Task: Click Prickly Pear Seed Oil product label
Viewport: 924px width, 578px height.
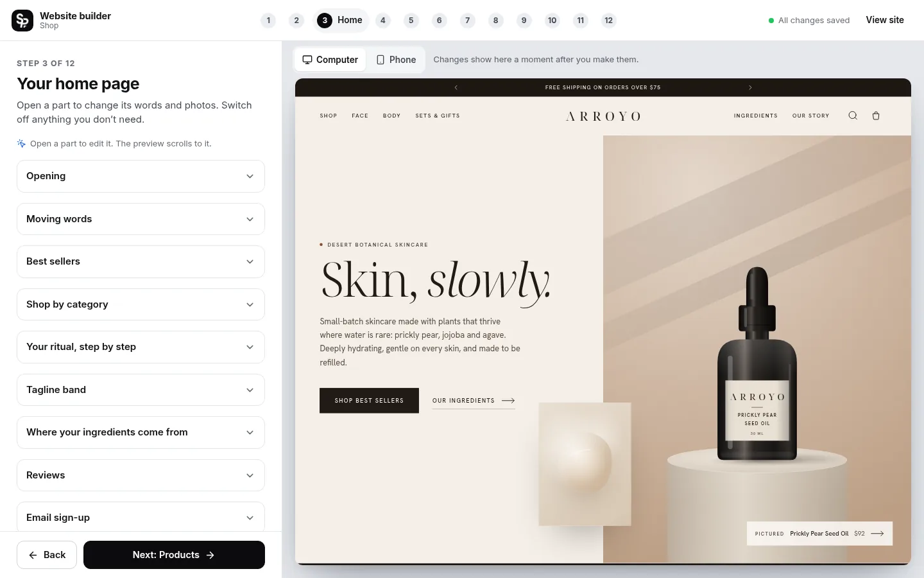Action: coord(819,534)
